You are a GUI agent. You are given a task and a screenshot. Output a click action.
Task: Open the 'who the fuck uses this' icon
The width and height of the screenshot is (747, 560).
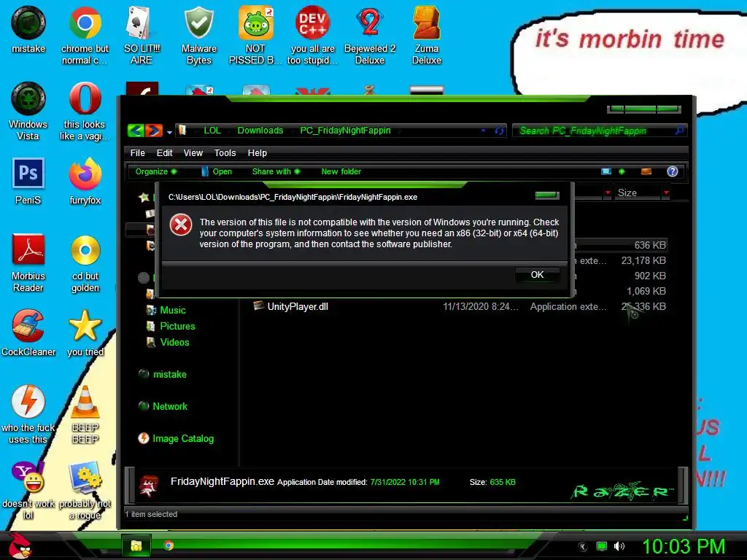pos(28,414)
